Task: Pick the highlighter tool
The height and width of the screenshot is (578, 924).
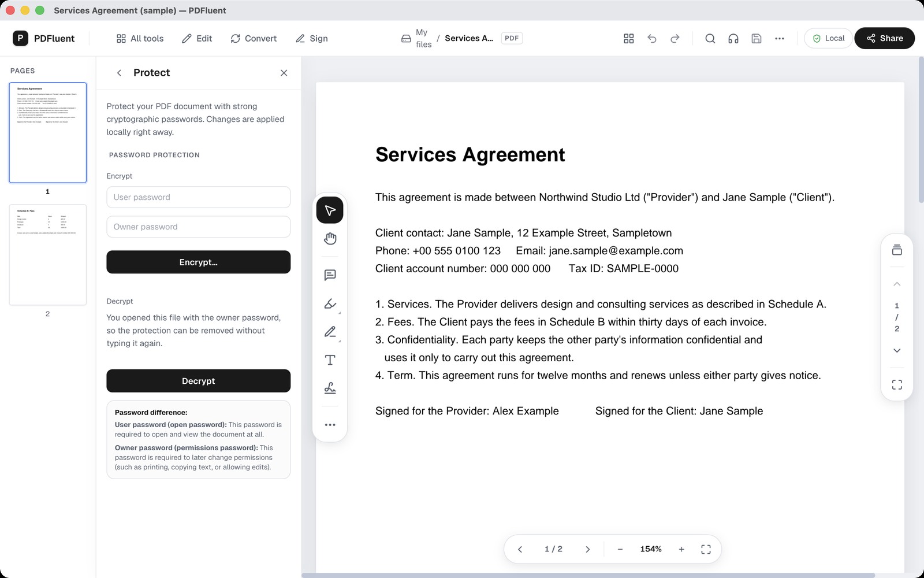Action: click(x=330, y=303)
